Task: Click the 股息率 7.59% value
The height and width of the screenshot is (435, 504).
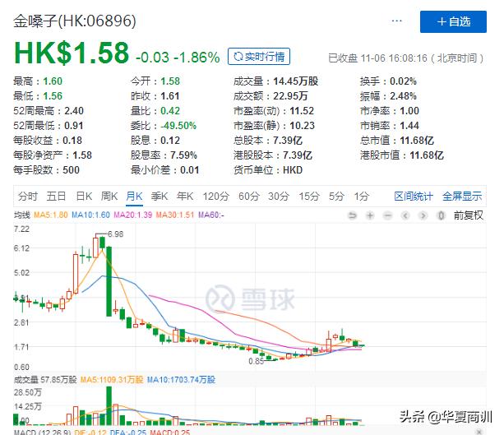Action: (183, 155)
